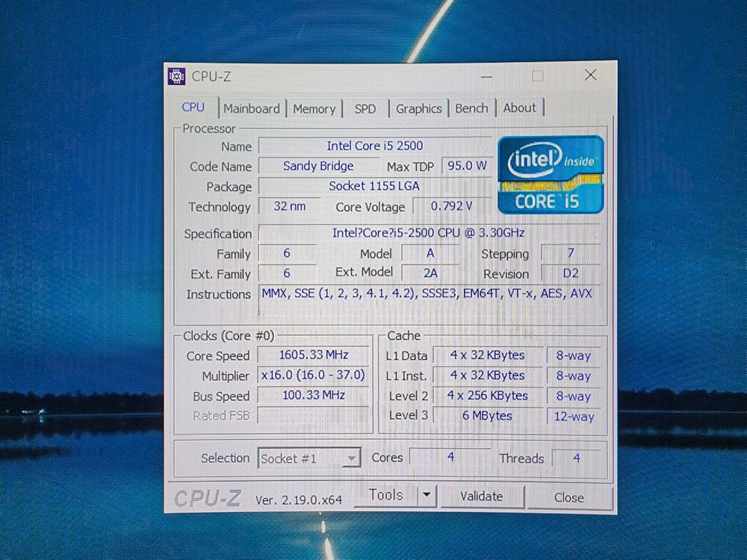Click the Revision value D2

click(571, 273)
